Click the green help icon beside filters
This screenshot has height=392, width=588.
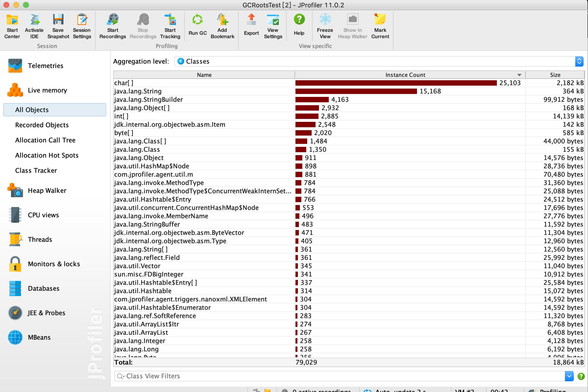coord(581,376)
